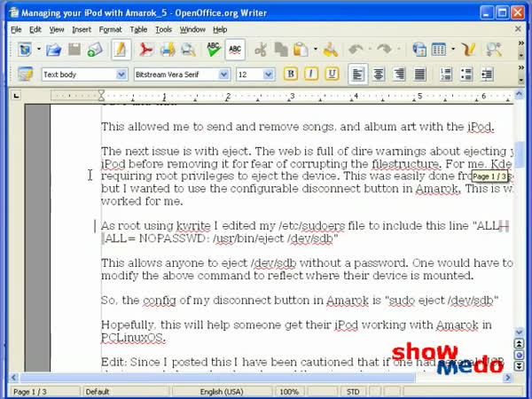Click the Insert Table icon
The height and width of the screenshot is (399, 532).
point(438,50)
